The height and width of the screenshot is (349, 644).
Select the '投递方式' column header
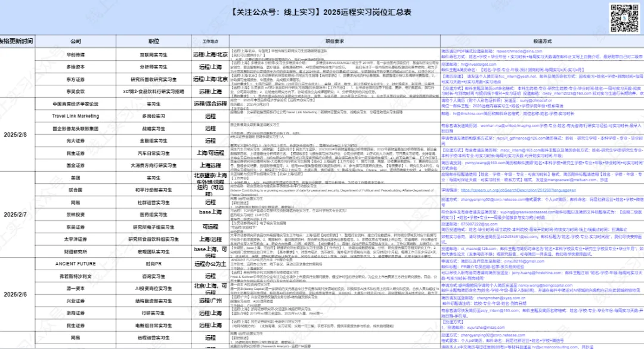point(542,41)
